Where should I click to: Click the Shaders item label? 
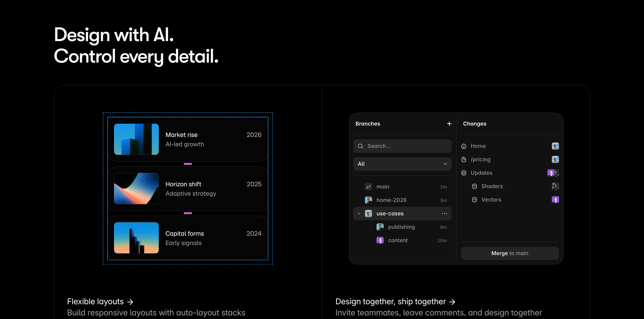click(x=492, y=186)
